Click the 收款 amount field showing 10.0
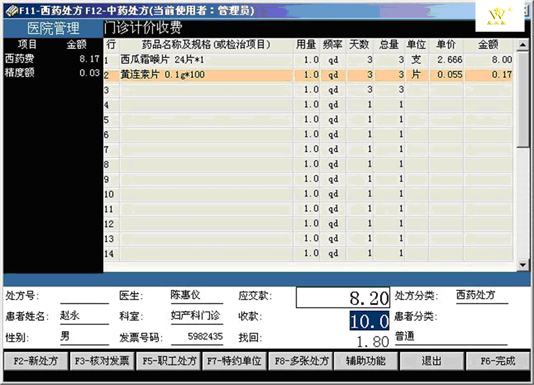The width and height of the screenshot is (534, 385). coord(369,321)
